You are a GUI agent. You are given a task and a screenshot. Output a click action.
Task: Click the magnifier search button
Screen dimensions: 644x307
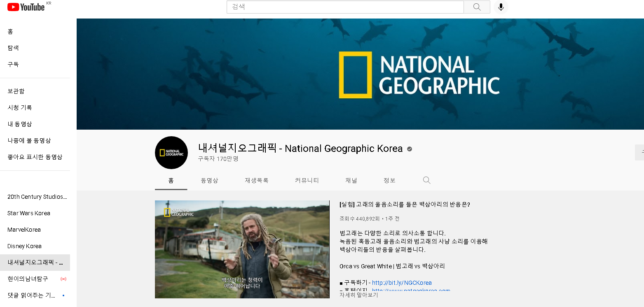click(477, 7)
